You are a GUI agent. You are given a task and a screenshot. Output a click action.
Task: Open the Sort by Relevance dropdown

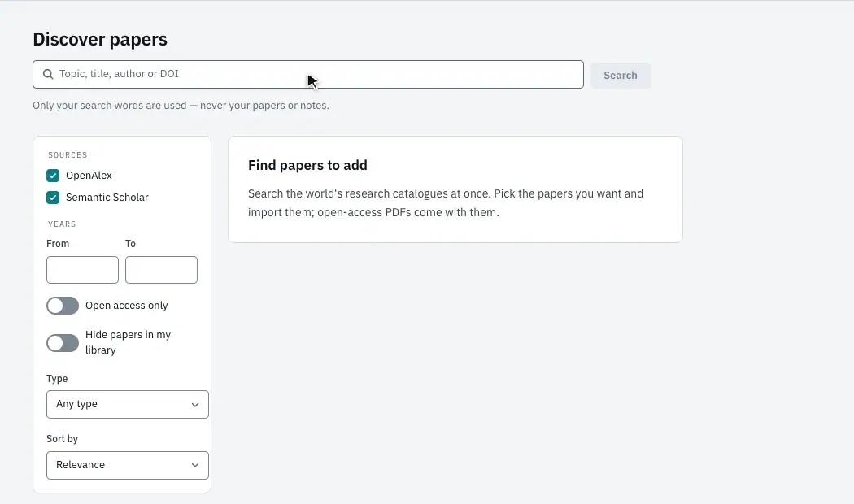(128, 465)
